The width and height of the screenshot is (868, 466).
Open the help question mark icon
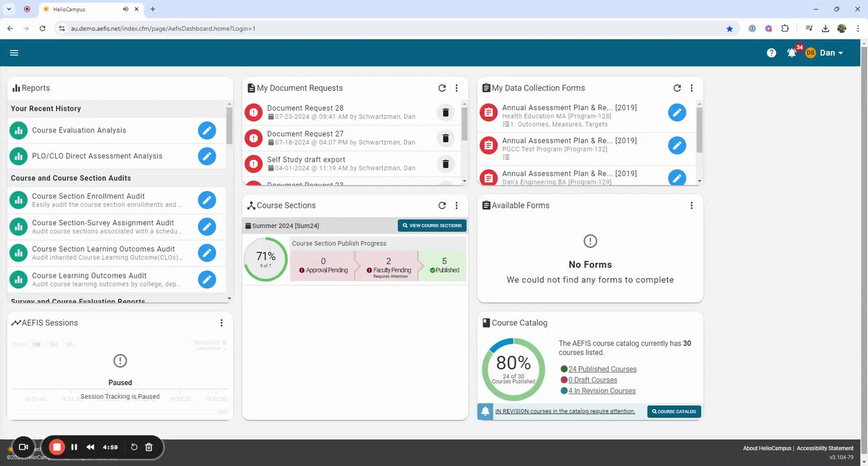click(x=771, y=53)
